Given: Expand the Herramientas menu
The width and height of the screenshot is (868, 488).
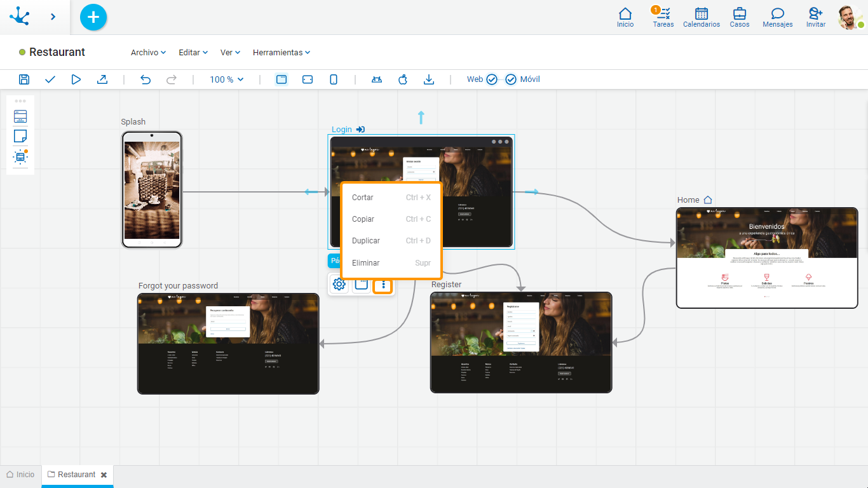Looking at the screenshot, I should (x=281, y=53).
